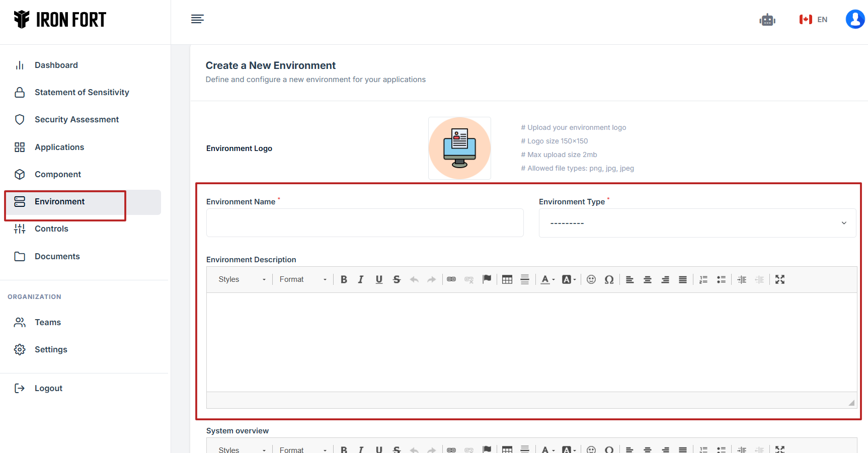Insert anchor flag in Environment Description editor
The width and height of the screenshot is (868, 453).
487,279
